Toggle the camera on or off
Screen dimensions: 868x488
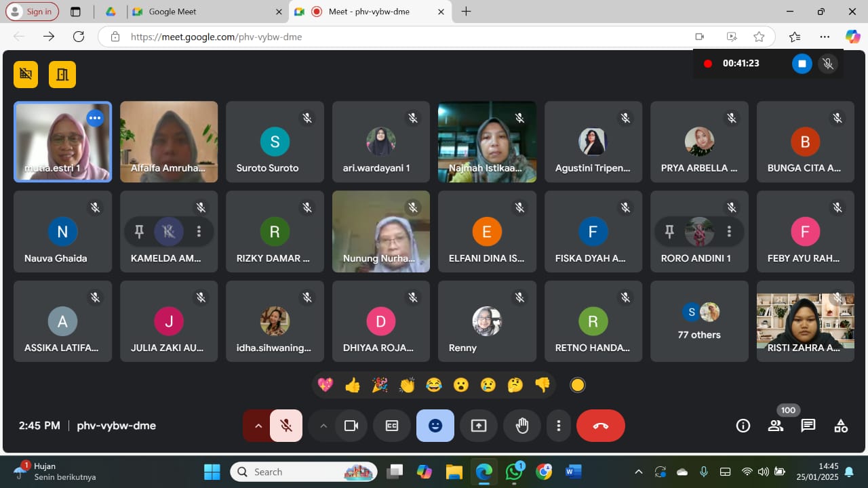tap(351, 426)
